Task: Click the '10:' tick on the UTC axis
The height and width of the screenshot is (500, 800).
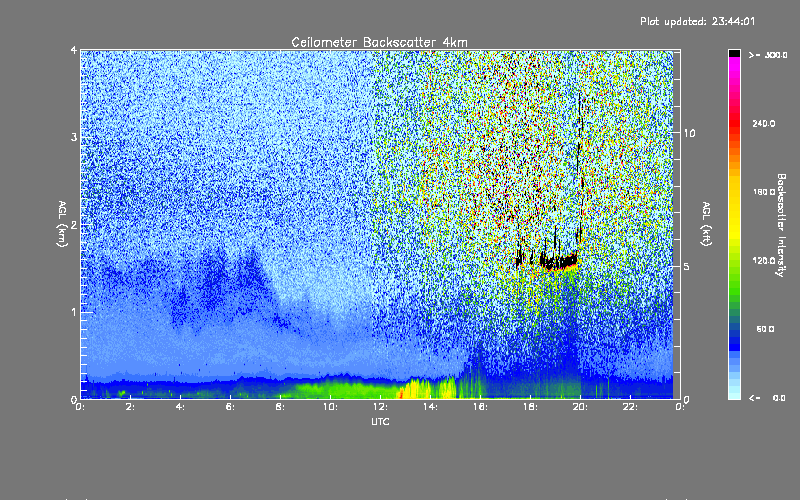Action: (330, 407)
